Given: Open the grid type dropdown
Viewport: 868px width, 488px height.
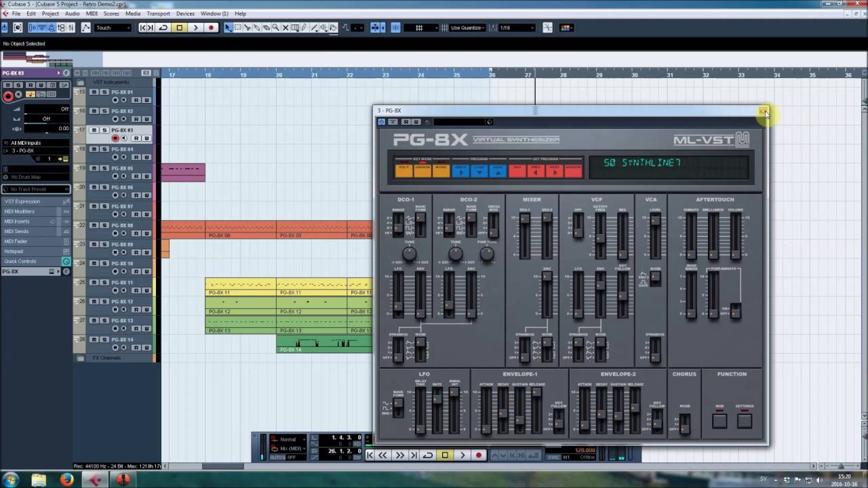Looking at the screenshot, I should pos(421,28).
